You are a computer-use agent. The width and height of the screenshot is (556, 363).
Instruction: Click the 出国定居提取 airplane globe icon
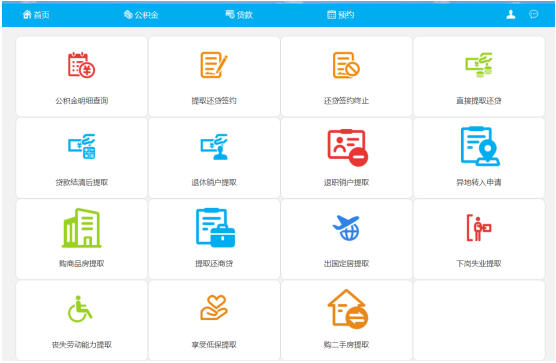pos(346,228)
